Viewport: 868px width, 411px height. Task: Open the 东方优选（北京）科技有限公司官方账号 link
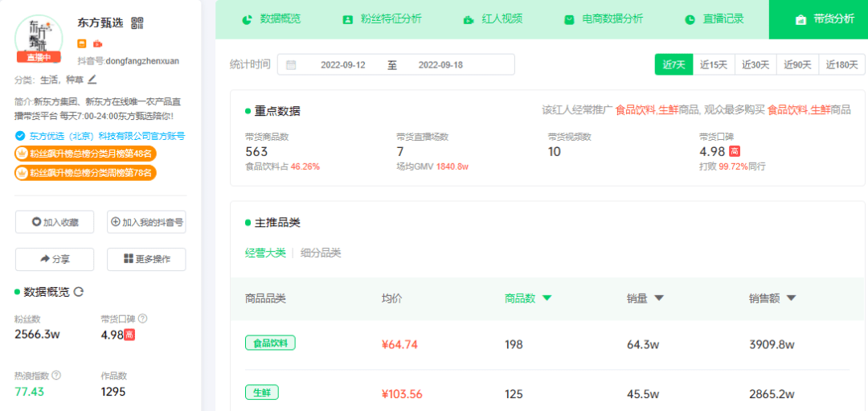[107, 136]
